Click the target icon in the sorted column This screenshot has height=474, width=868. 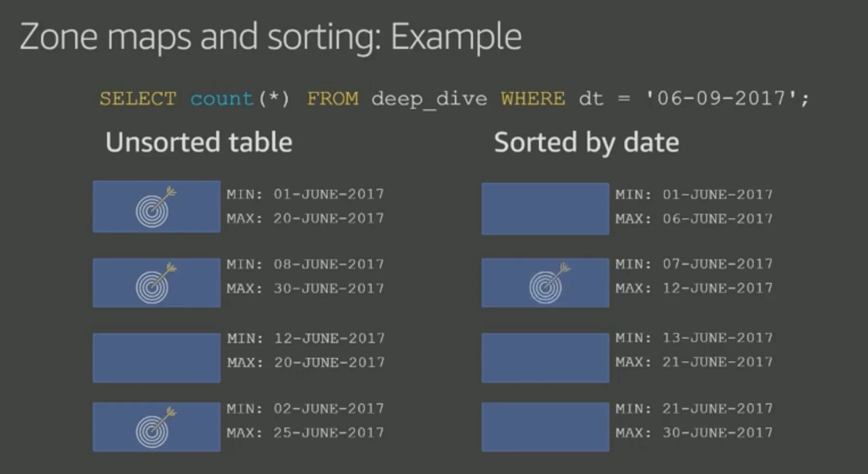tap(547, 284)
